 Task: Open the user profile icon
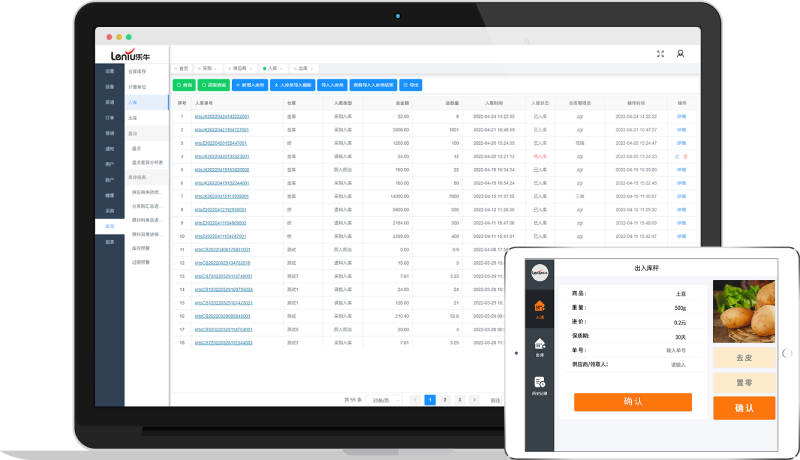(681, 54)
